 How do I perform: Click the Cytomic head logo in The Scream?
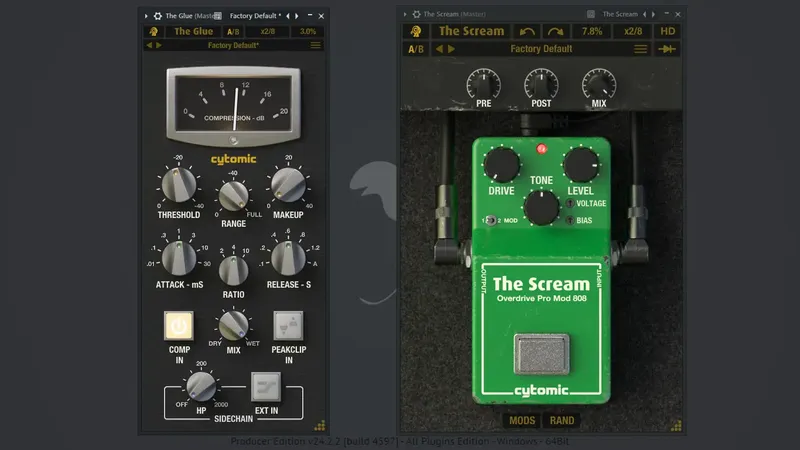416,31
